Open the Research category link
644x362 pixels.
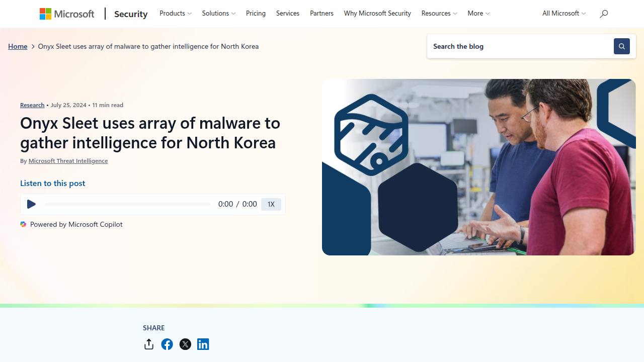pos(32,105)
